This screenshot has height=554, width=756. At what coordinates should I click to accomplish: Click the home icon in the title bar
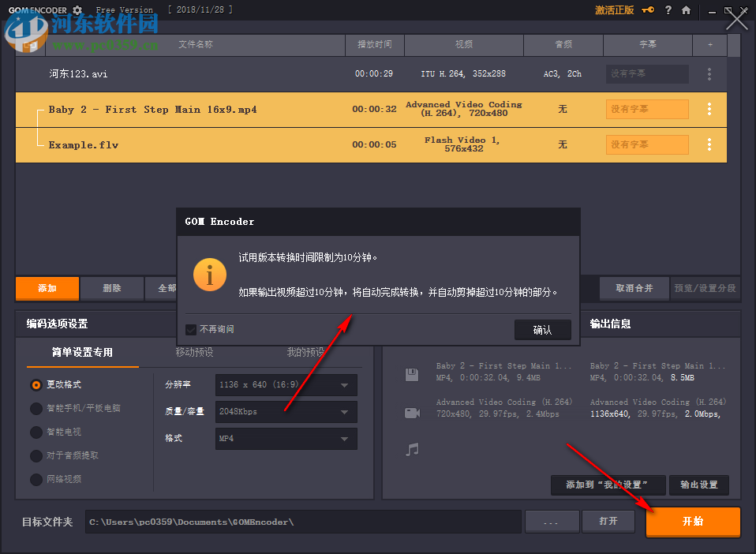(x=686, y=10)
